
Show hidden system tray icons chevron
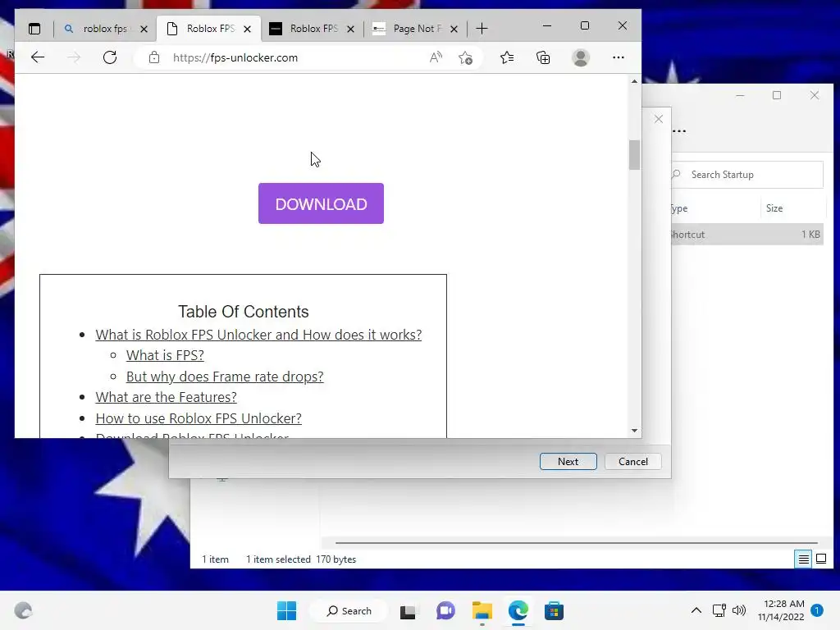696,610
